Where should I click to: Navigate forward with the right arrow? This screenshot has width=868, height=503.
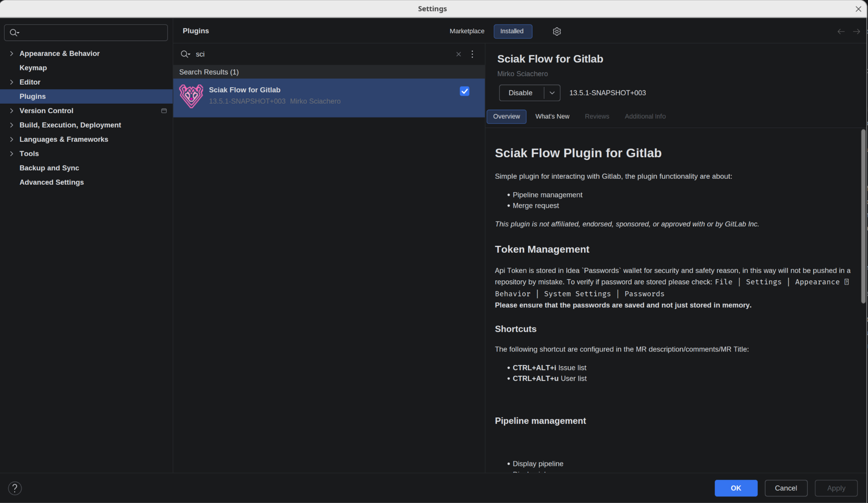click(856, 31)
